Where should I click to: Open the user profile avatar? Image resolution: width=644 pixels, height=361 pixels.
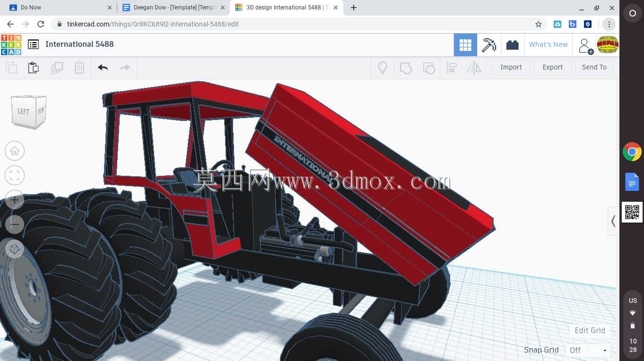point(608,45)
